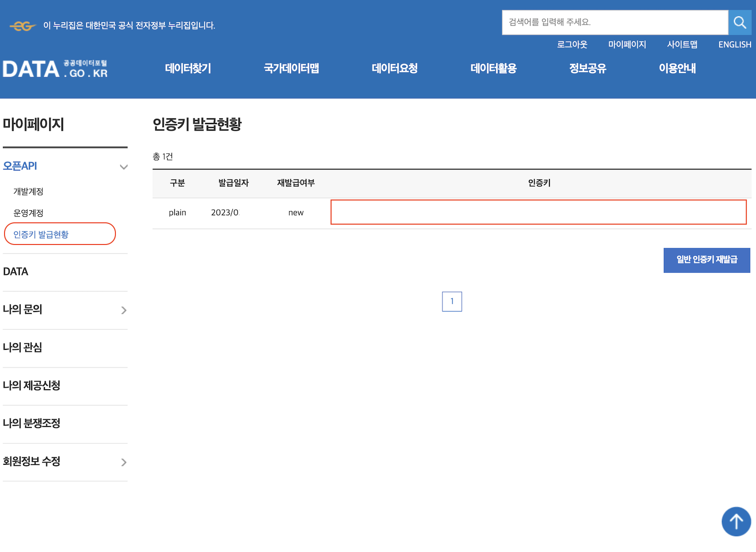Click the 발급일자 column header
Image resolution: width=756 pixels, height=552 pixels.
(233, 183)
